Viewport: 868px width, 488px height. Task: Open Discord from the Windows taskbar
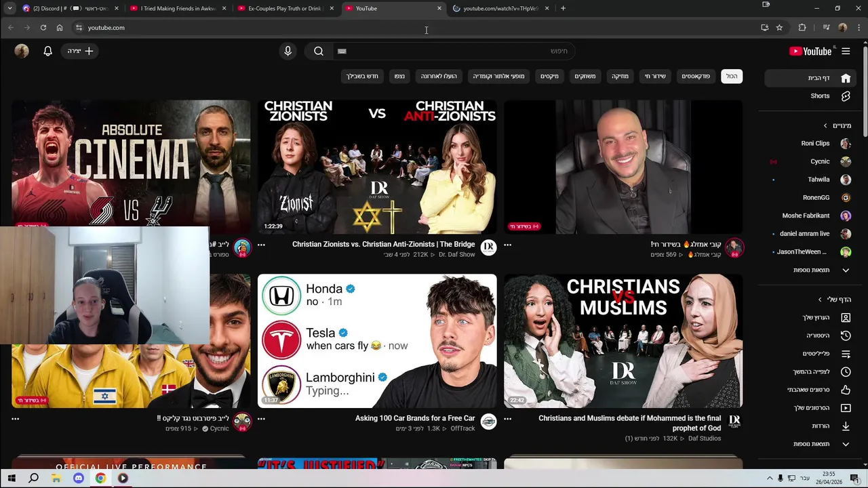tap(78, 478)
